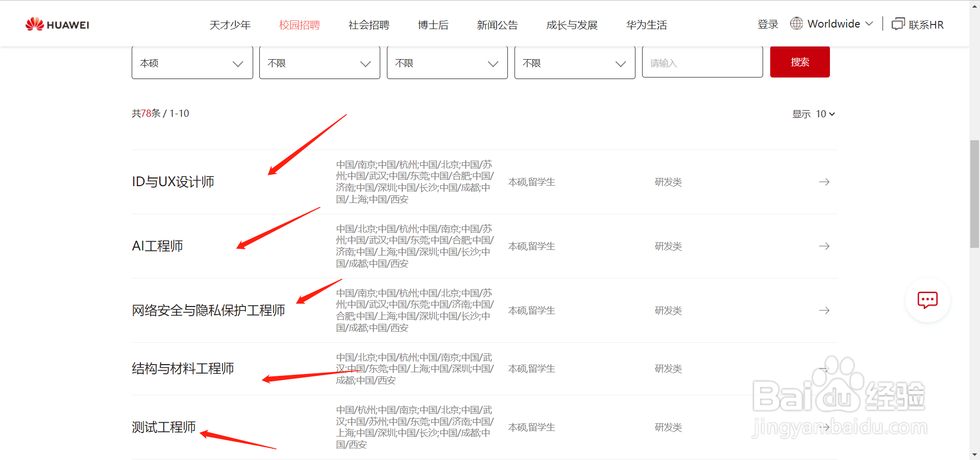Expand the third 不限 filter dropdown
The height and width of the screenshot is (460, 980).
(575, 63)
